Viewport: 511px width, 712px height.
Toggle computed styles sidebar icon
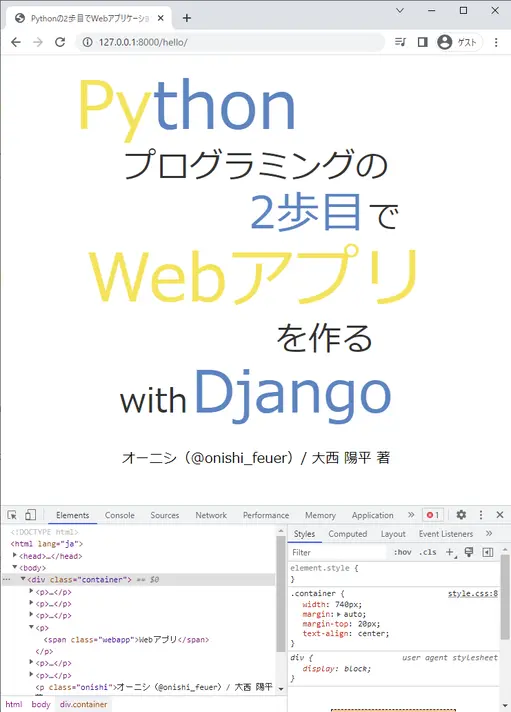[x=488, y=552]
